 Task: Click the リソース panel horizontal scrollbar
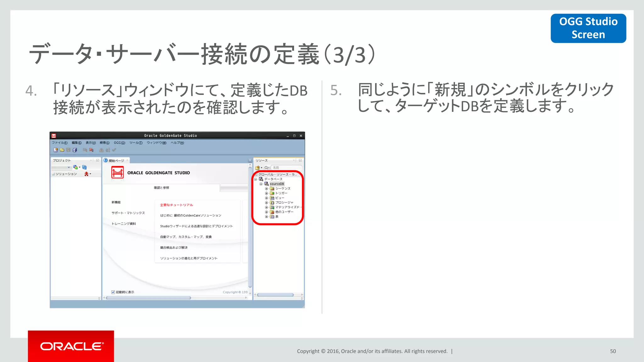pyautogui.click(x=275, y=295)
